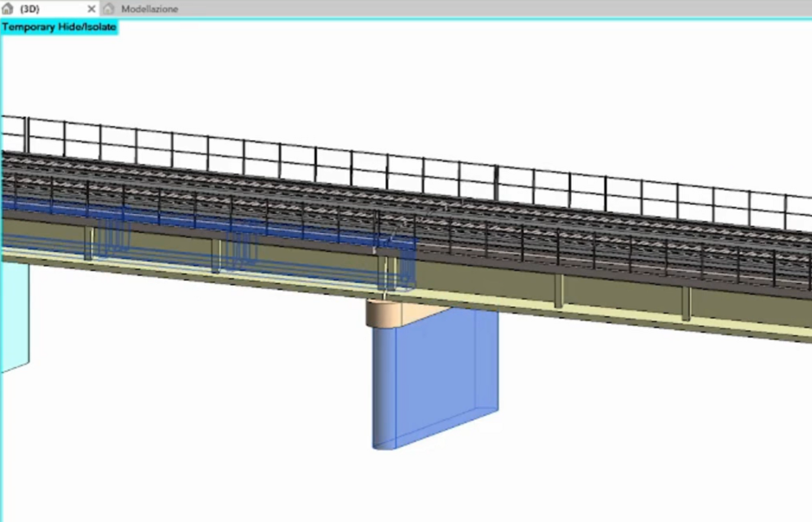
Task: Close the {3D} view tab
Action: tap(91, 9)
